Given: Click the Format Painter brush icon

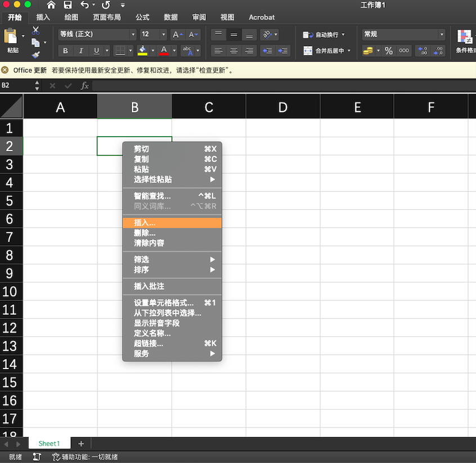Looking at the screenshot, I should coord(35,55).
